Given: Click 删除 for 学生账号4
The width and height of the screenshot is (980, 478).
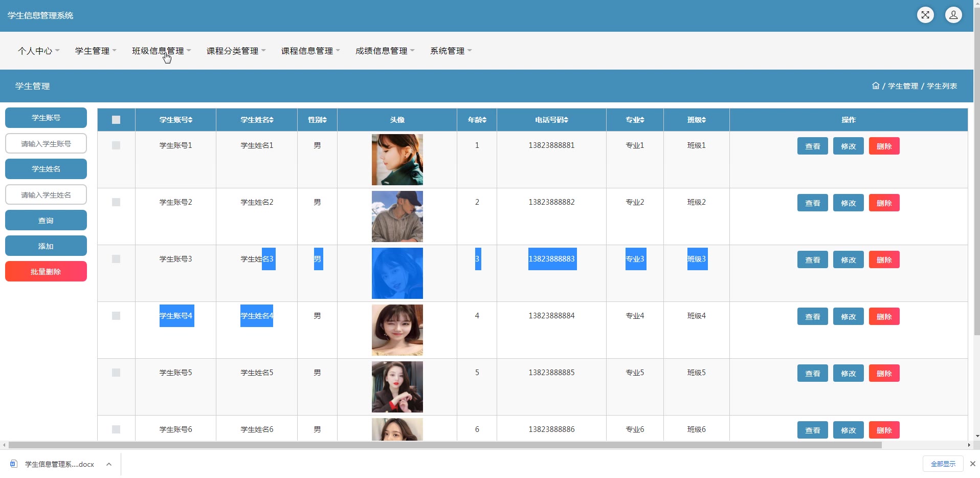Looking at the screenshot, I should tap(884, 316).
